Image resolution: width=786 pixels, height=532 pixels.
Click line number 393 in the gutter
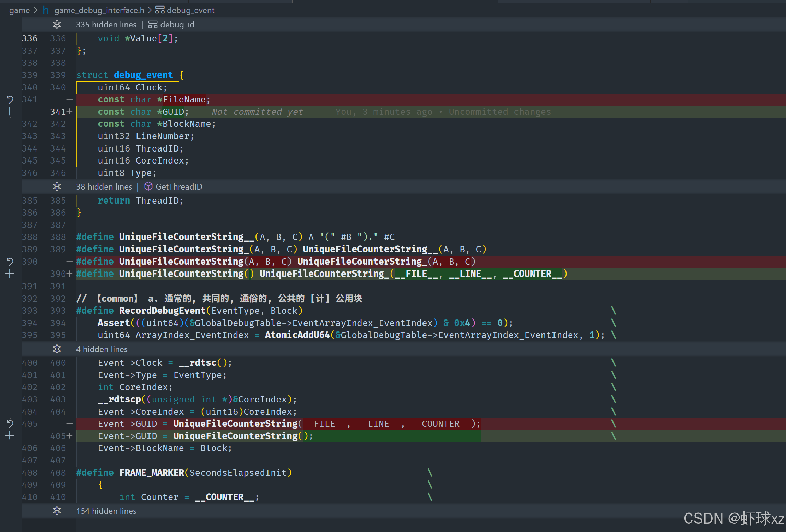(x=30, y=311)
